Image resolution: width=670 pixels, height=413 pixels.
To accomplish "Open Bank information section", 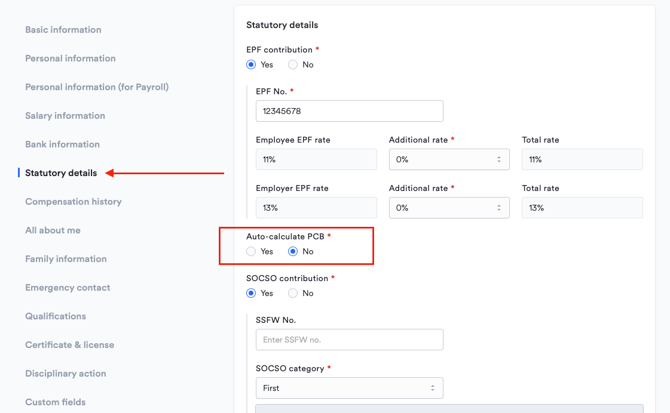I will click(62, 145).
